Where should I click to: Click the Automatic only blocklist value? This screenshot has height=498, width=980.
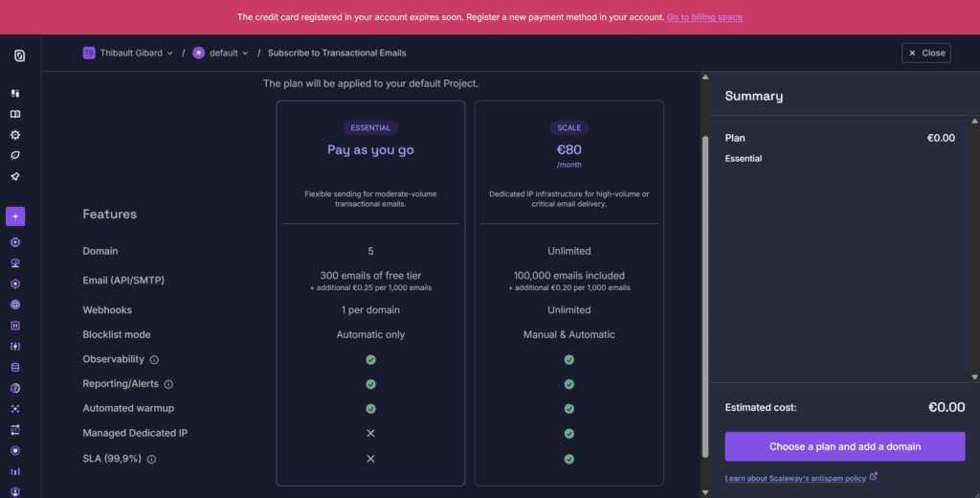click(x=370, y=334)
